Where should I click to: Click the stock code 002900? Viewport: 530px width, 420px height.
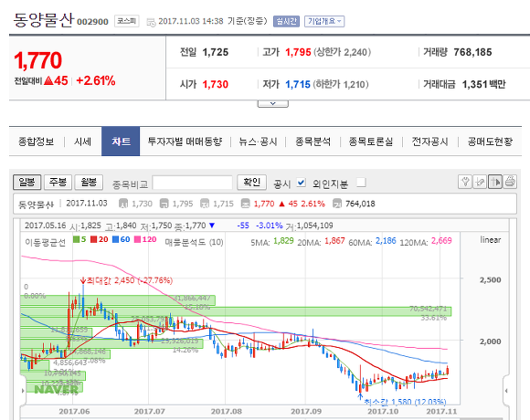(92, 22)
